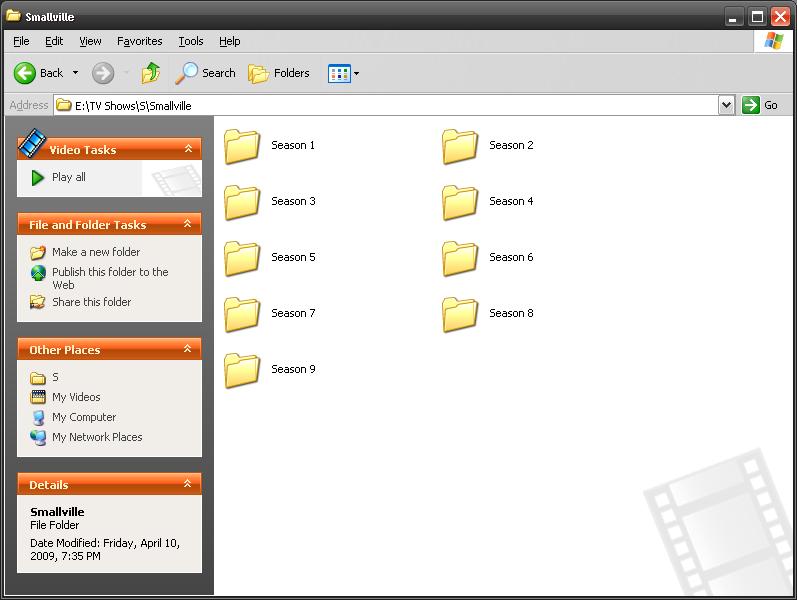Toggle the Folders pane button

(279, 73)
